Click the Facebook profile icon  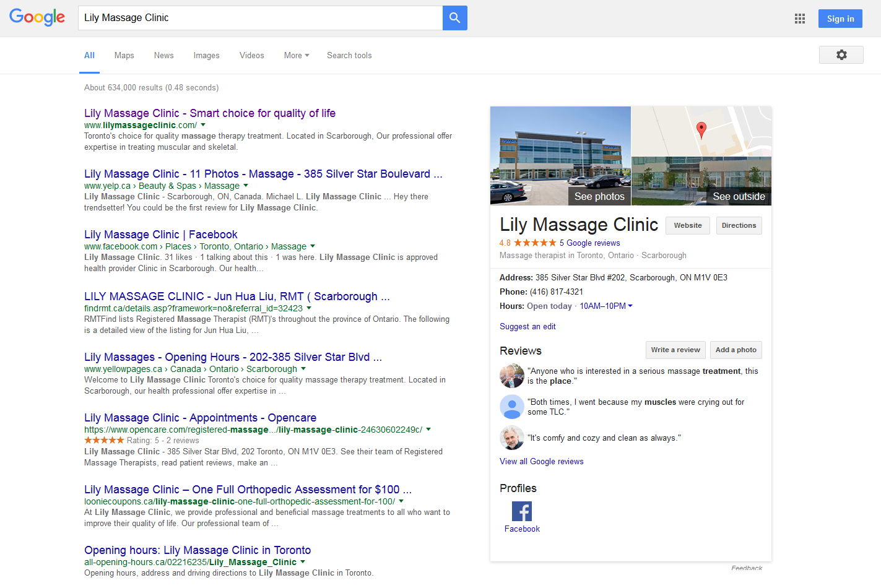pyautogui.click(x=521, y=511)
